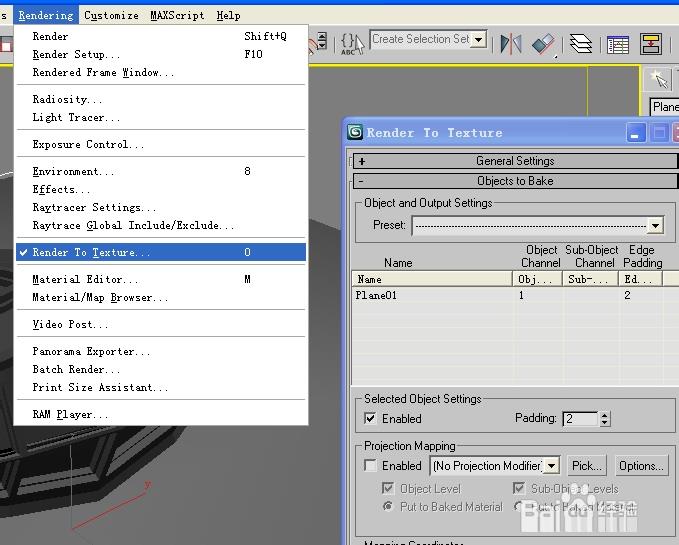Choose Effects... menu item
Image resolution: width=679 pixels, height=545 pixels.
(x=161, y=189)
